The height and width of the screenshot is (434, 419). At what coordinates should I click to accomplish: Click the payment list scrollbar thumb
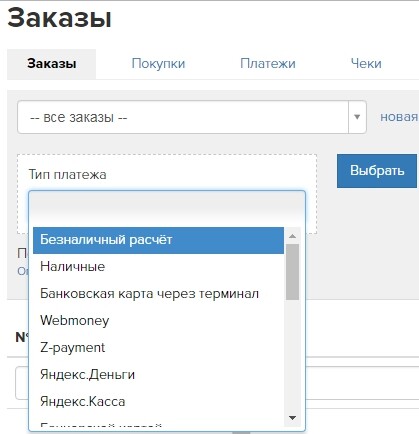point(292,272)
